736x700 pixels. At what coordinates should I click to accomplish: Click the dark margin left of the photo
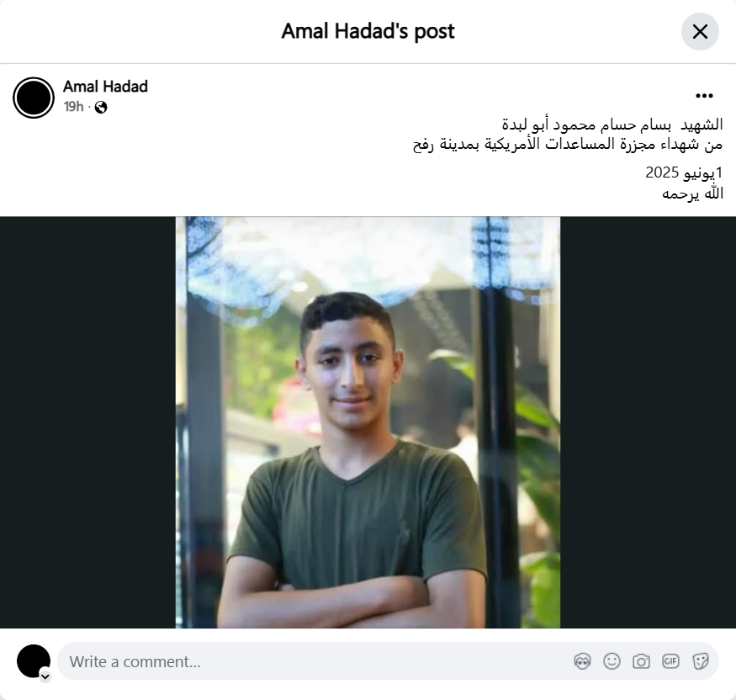[87, 422]
